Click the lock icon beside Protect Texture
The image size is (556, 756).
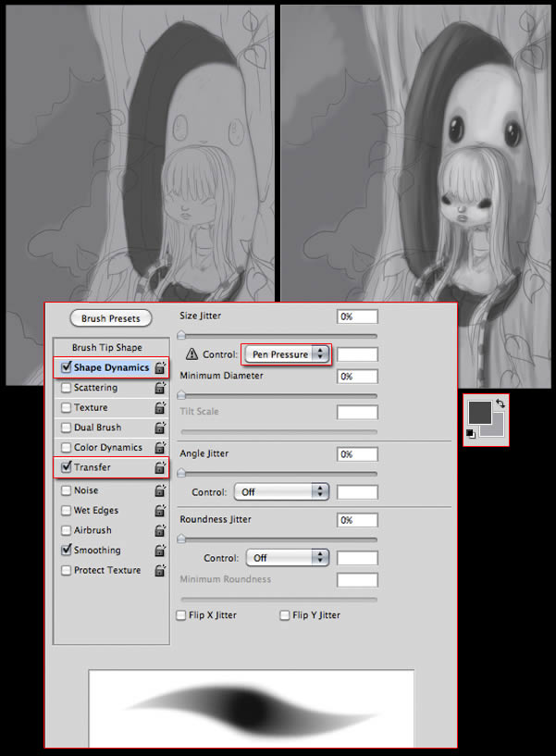(x=160, y=570)
